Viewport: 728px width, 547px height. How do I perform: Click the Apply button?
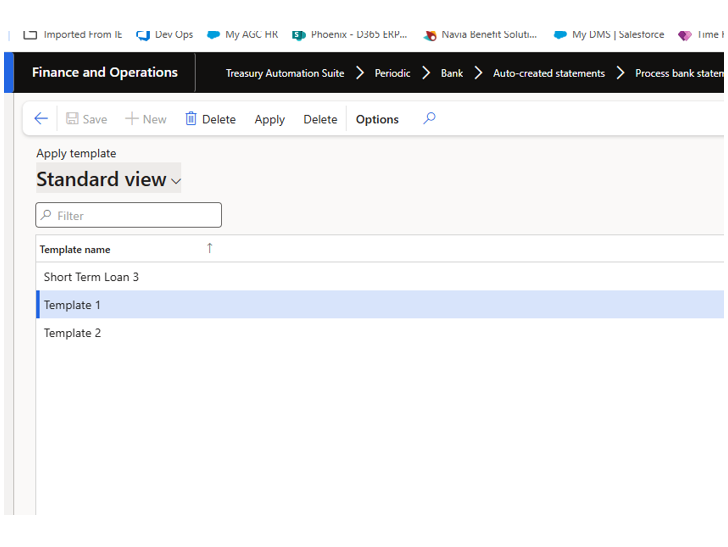(269, 119)
